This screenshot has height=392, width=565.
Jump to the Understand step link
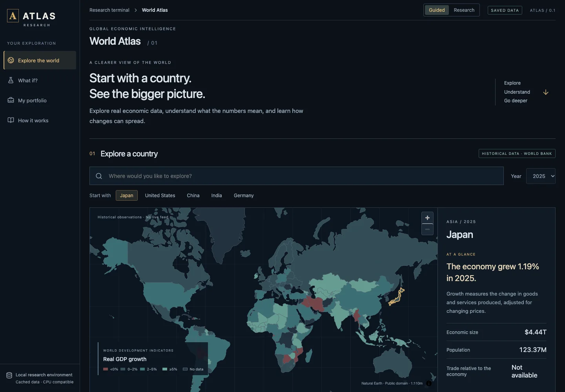pos(517,92)
